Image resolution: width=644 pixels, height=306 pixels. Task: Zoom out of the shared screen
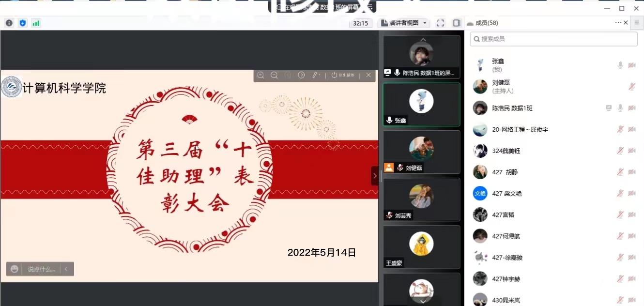tap(274, 75)
